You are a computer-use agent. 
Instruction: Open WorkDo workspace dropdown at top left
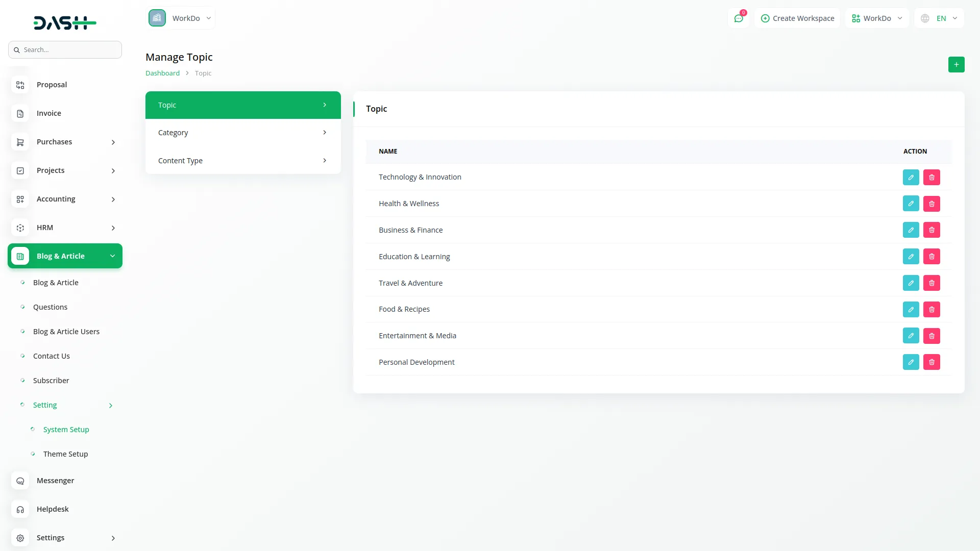[181, 18]
